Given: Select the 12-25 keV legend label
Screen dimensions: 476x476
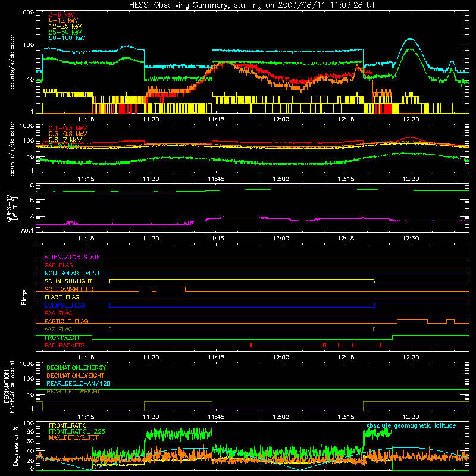Looking at the screenshot, I should 65,26.
